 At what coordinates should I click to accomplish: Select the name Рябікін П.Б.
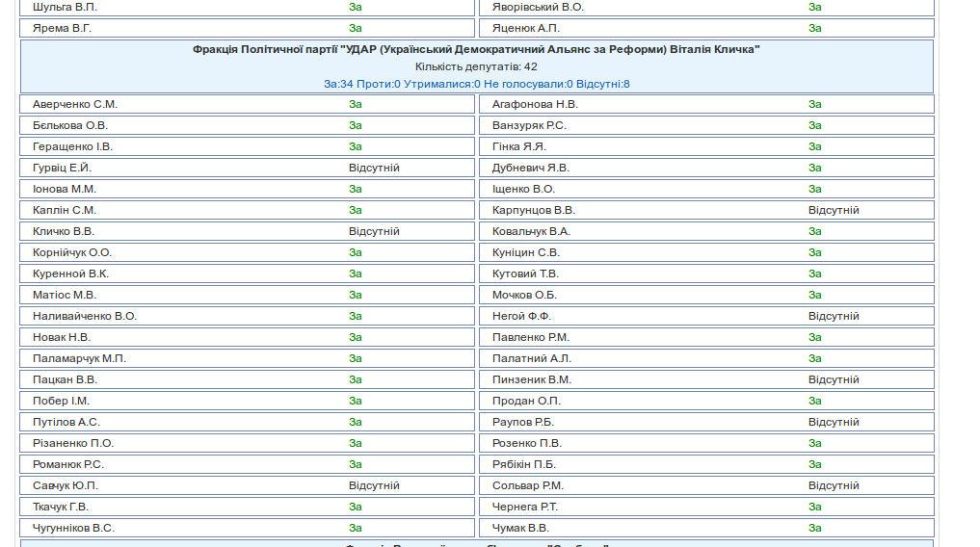524,465
